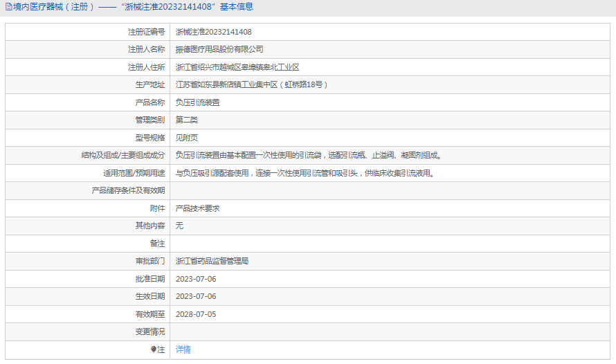Click the 其他内容 label
This screenshot has height=364, width=616.
(x=150, y=226)
